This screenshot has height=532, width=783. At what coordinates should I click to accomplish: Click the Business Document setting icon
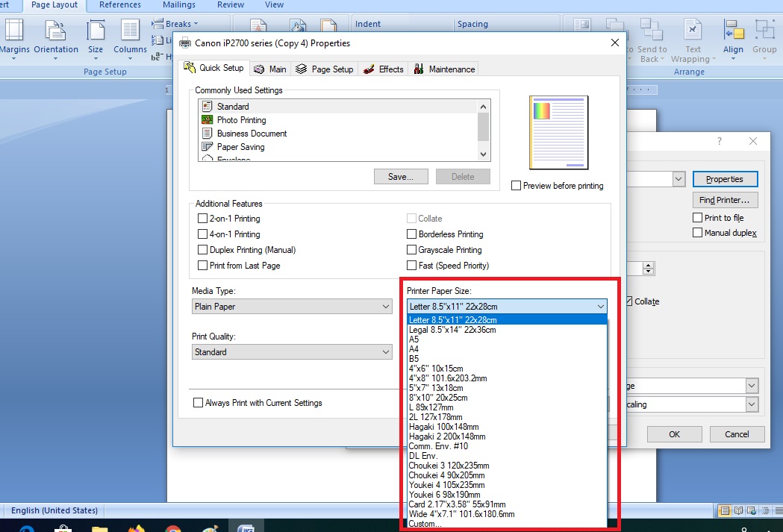coord(208,134)
